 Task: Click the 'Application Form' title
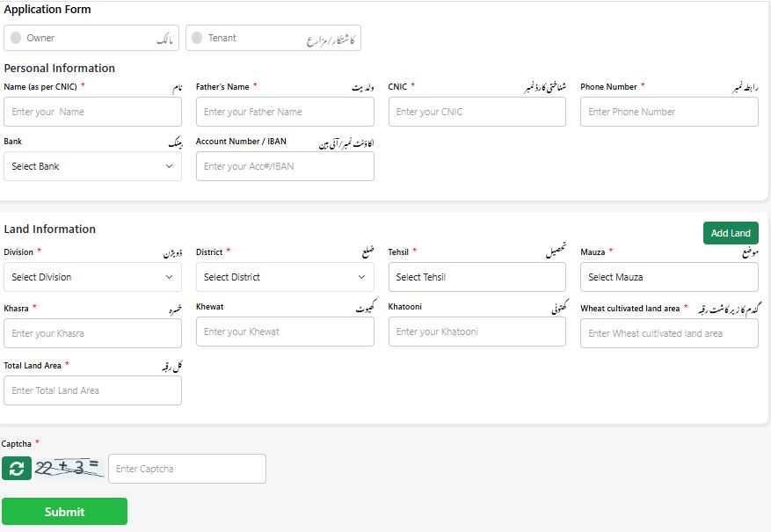coord(47,10)
